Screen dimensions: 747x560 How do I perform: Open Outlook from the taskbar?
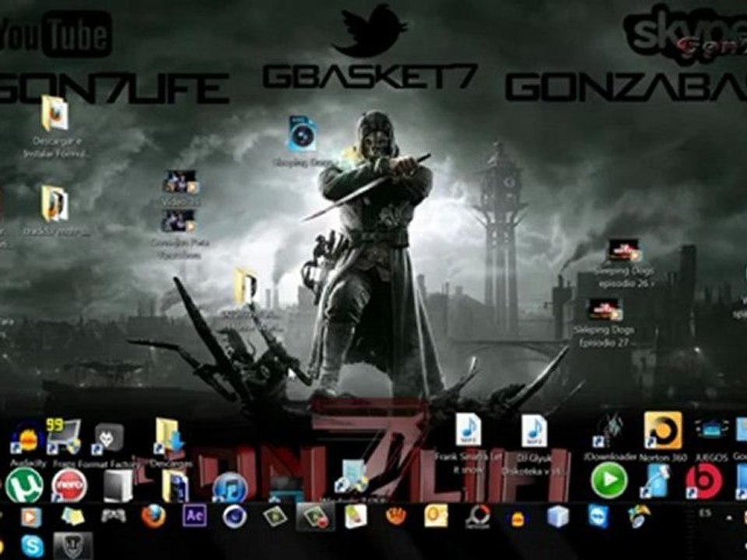pyautogui.click(x=436, y=516)
